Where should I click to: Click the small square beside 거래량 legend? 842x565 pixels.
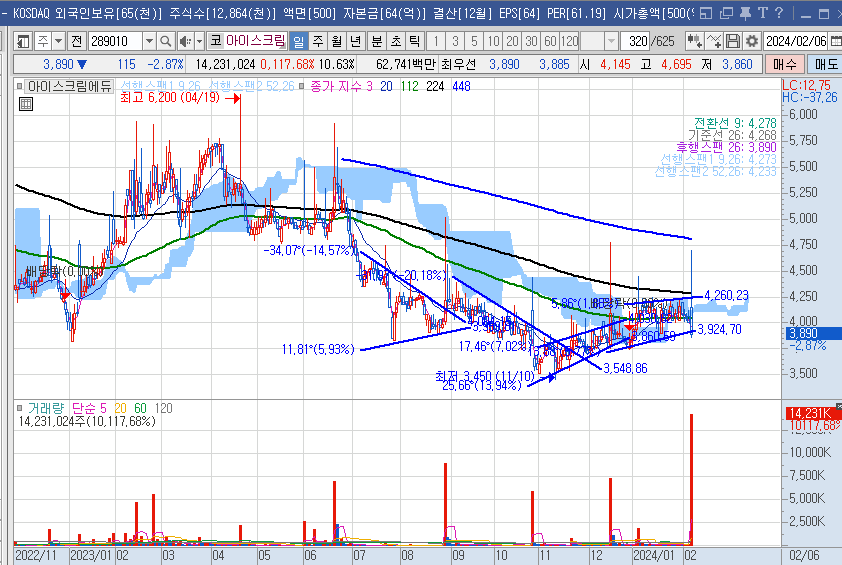pos(20,408)
